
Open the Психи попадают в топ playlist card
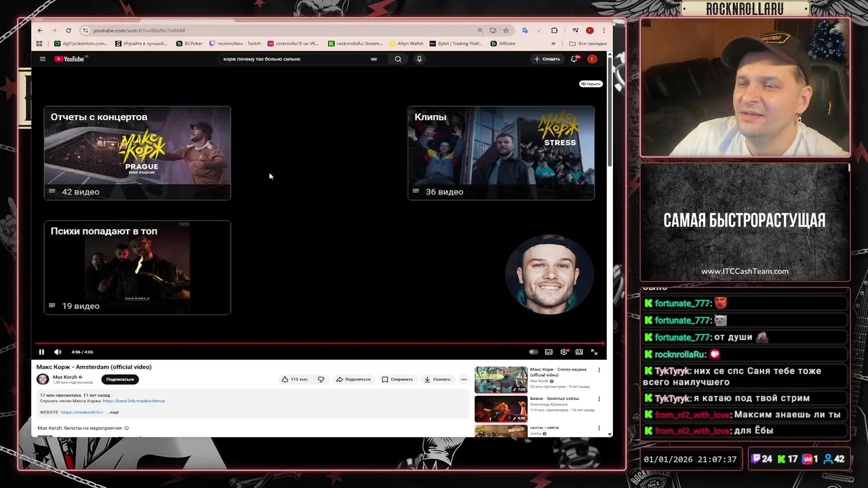point(138,268)
